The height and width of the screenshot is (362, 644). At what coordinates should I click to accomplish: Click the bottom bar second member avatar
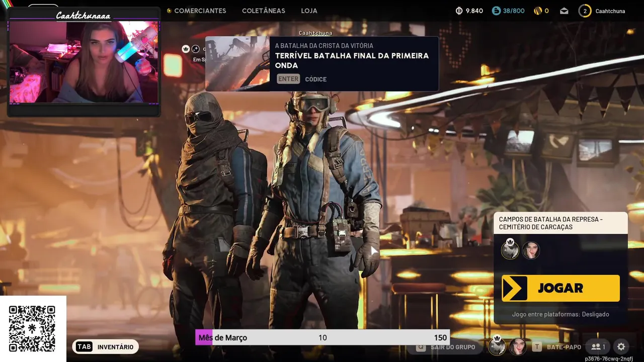coord(518,346)
